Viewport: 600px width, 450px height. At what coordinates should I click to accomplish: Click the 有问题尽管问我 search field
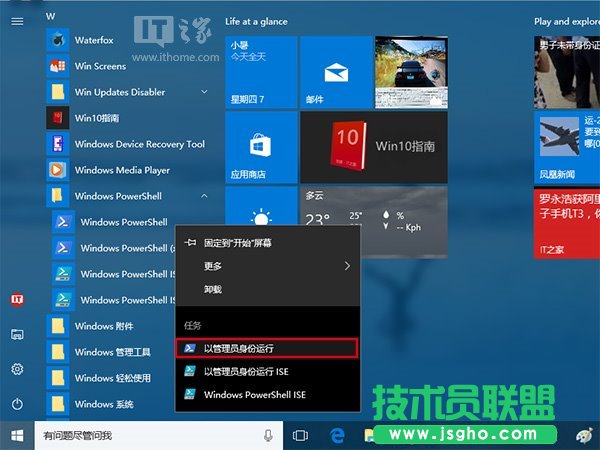pos(159,435)
